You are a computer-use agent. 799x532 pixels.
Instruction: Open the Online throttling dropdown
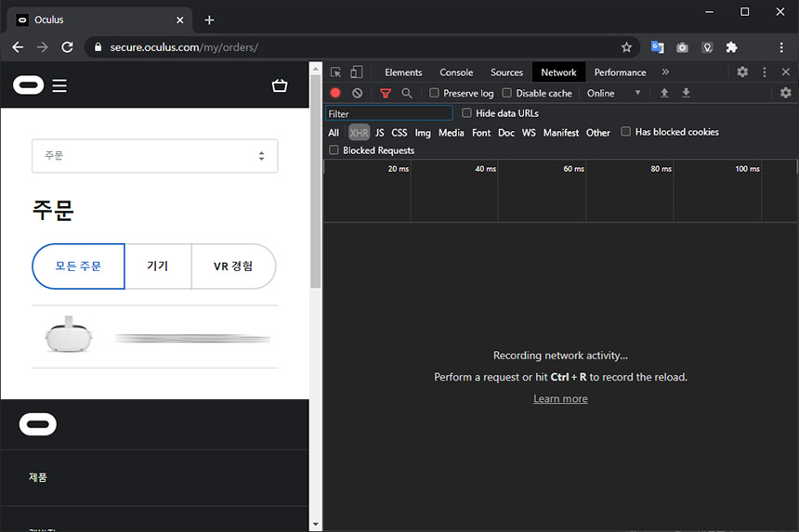click(x=613, y=93)
